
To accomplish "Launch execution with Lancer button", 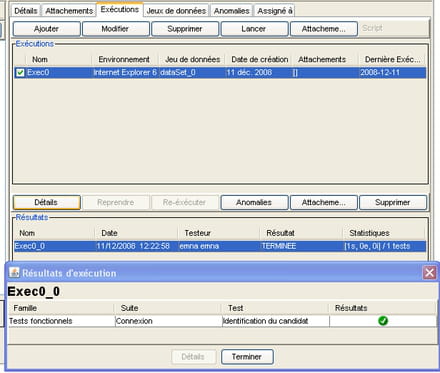I will (x=254, y=29).
